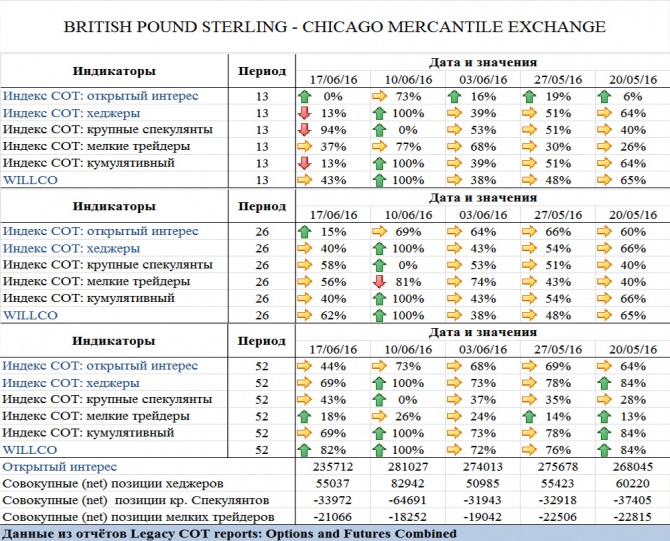This screenshot has height=541, width=670.
Task: Click the 'Период' header of third table
Action: [x=262, y=341]
